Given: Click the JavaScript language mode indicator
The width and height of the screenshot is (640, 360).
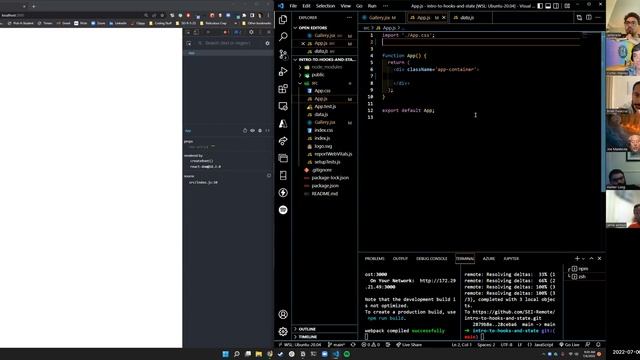Looking at the screenshot, I should coord(541,345).
